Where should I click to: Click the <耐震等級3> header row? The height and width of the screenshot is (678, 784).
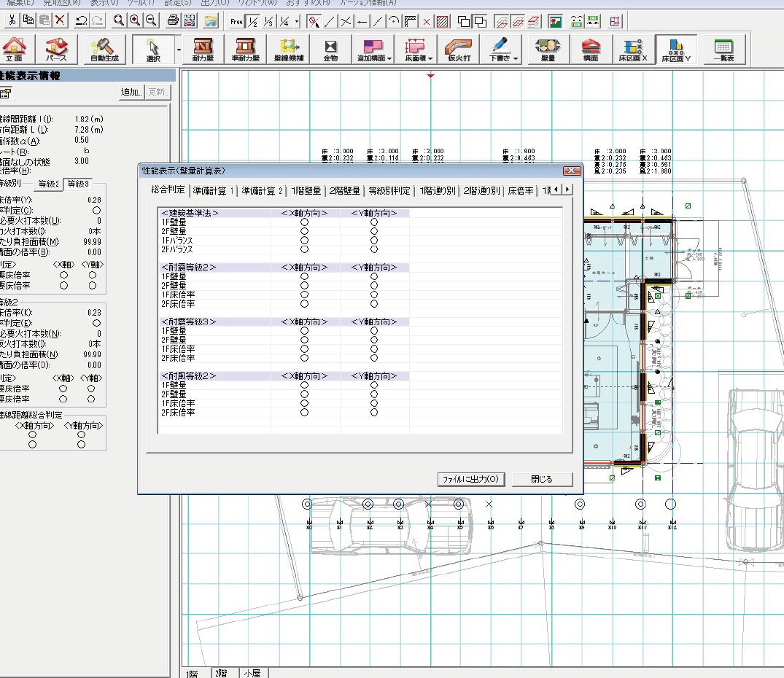[x=284, y=322]
